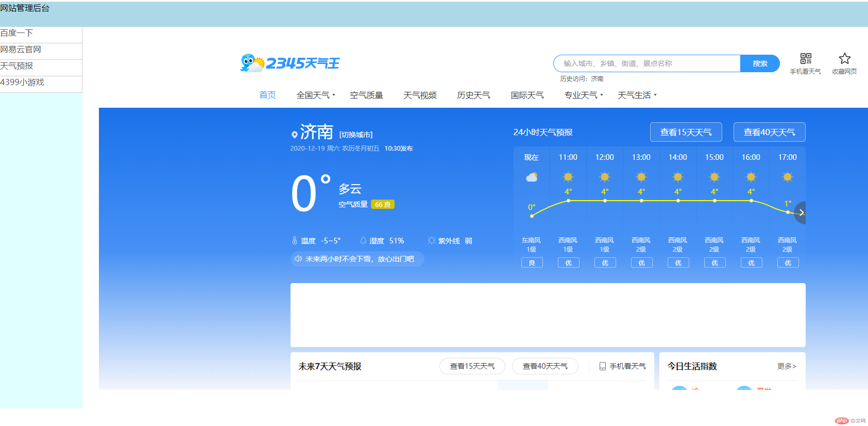Click the 未来7天天气预报 heading
The image size is (868, 426).
(330, 366)
